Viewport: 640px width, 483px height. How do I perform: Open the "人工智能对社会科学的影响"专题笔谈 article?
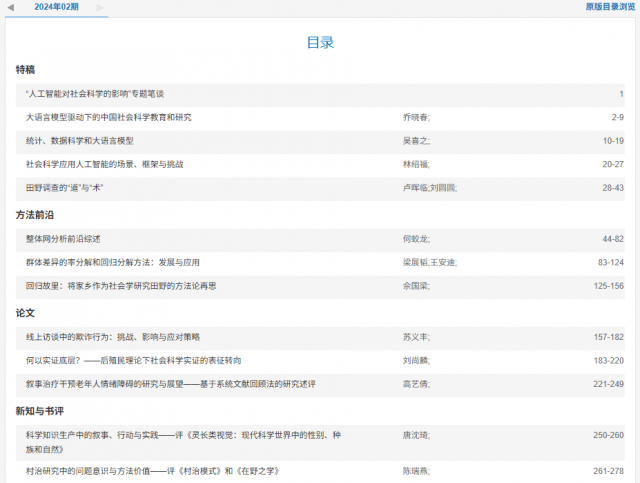95,94
